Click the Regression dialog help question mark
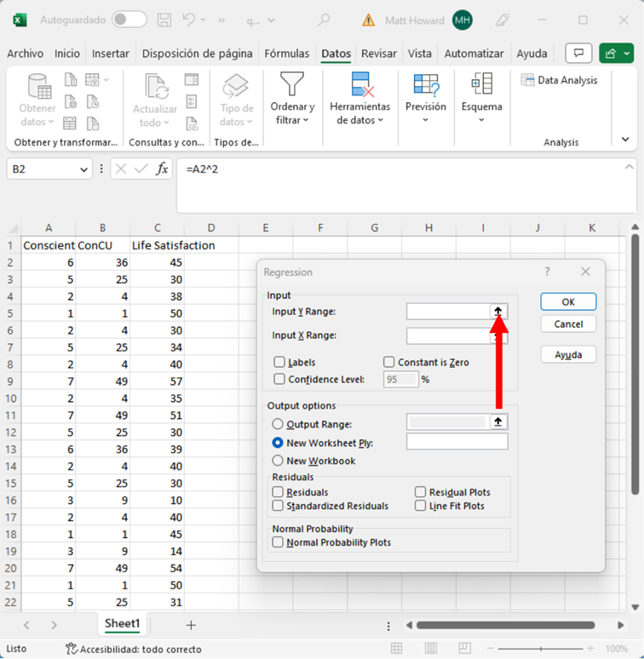 tap(547, 272)
